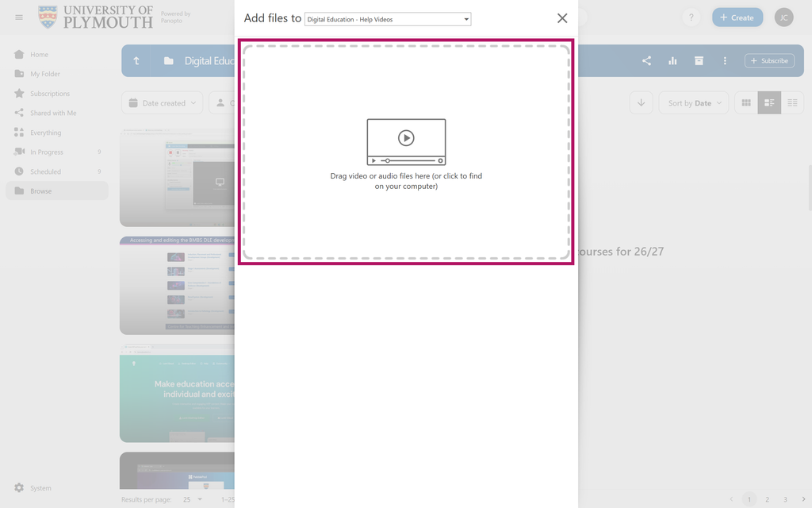The image size is (812, 508).
Task: Open the Sort by Date dropdown
Action: point(694,102)
